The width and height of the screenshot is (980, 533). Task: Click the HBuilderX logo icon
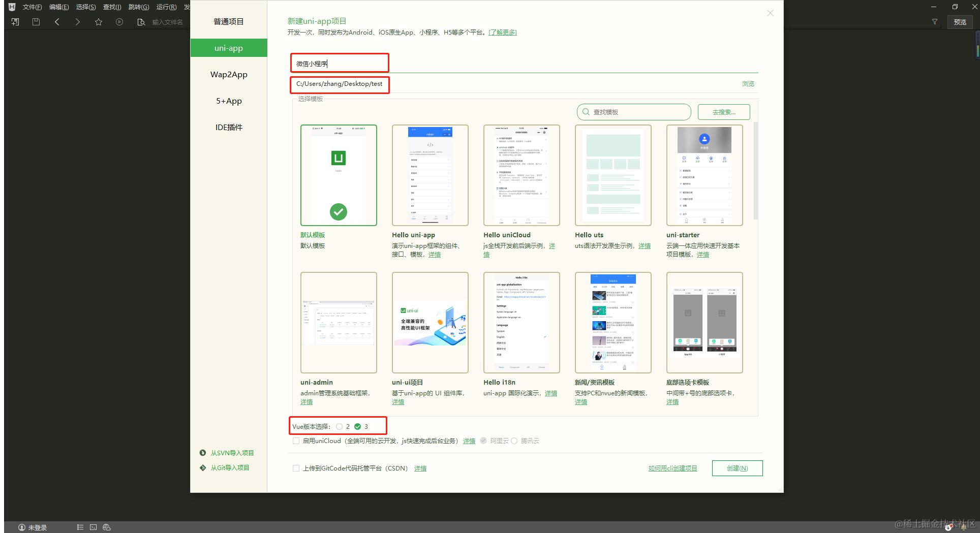pyautogui.click(x=12, y=7)
